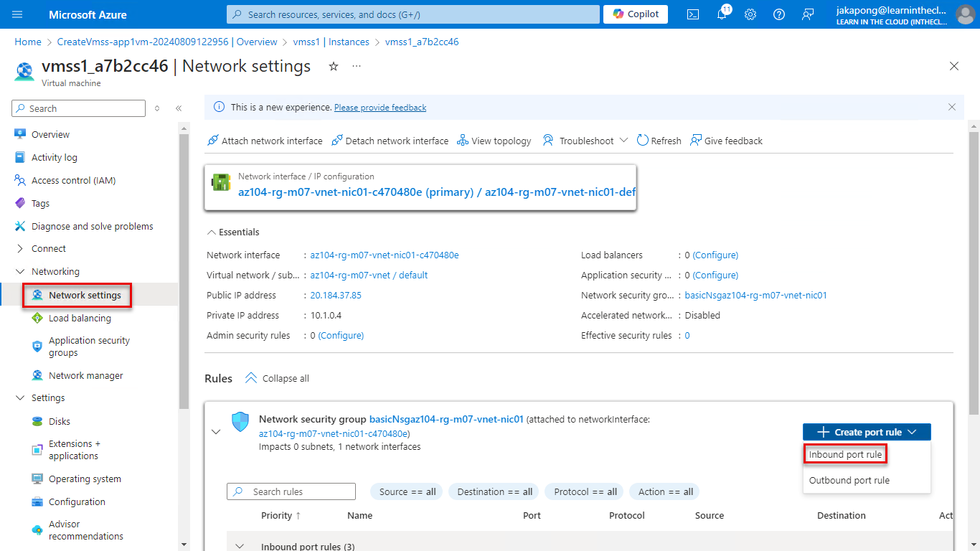Collapse the left sidebar menu
This screenshot has height=551, width=980.
[x=179, y=108]
